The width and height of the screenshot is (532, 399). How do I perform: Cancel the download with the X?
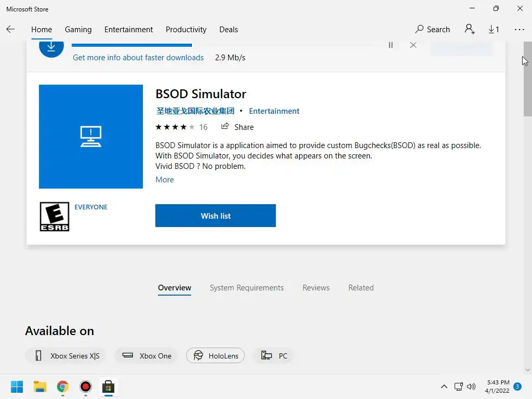(413, 45)
